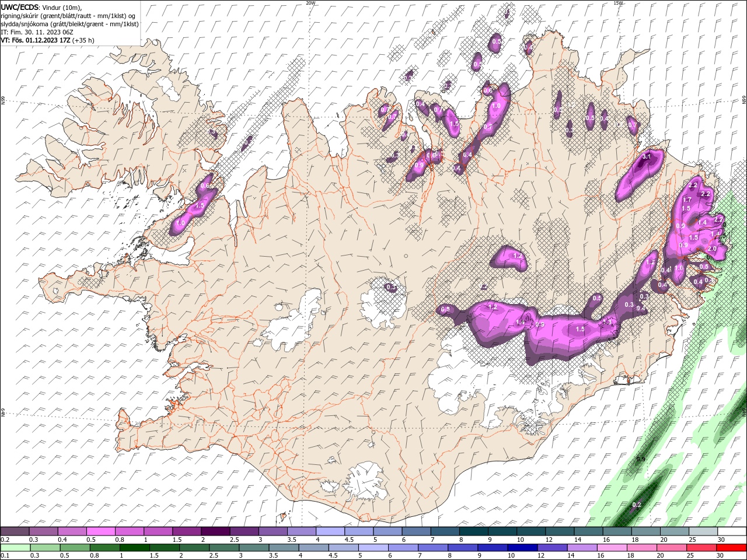Viewport: 747px width, 560px height.
Task: Click top legend row swatch between 2 and 2.5
Action: (x=216, y=531)
